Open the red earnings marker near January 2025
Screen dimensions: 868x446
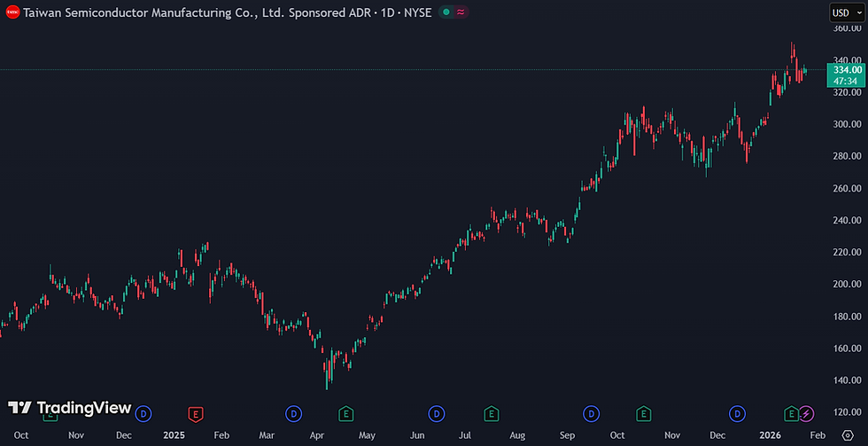click(196, 413)
